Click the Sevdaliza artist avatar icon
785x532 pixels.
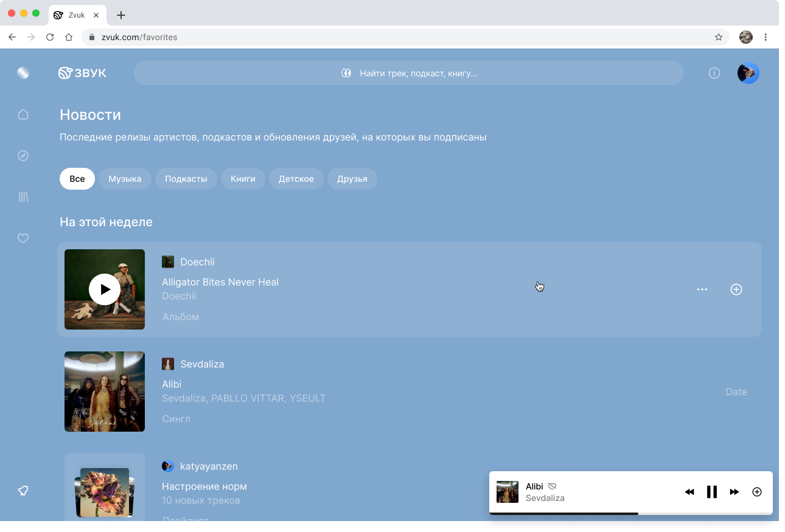(x=168, y=364)
